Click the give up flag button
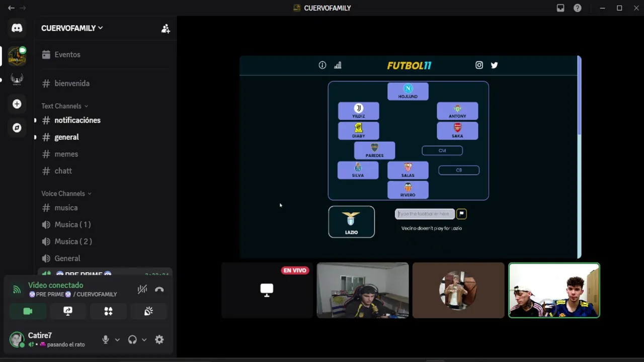Viewport: 644px width, 362px height. click(x=461, y=214)
